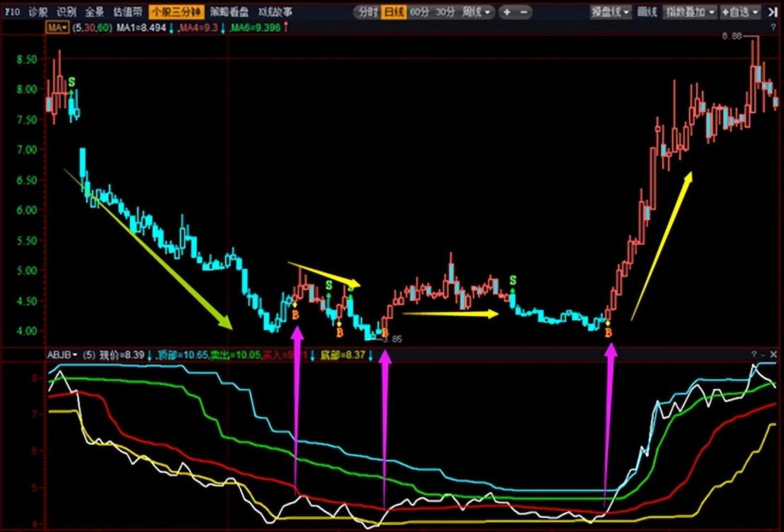This screenshot has height=532, width=784.
Task: Click the rightmost orange B buy marker
Action: point(609,332)
